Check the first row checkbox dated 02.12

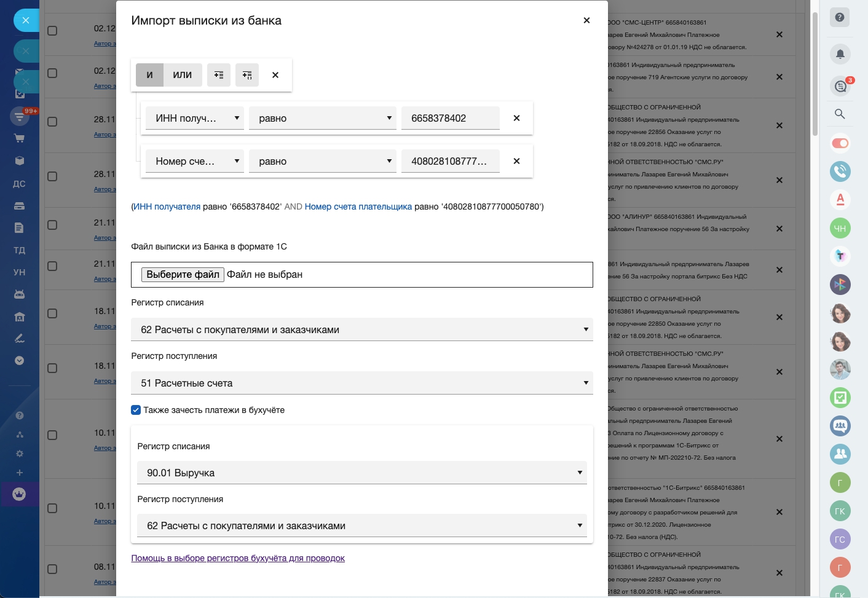(x=52, y=31)
